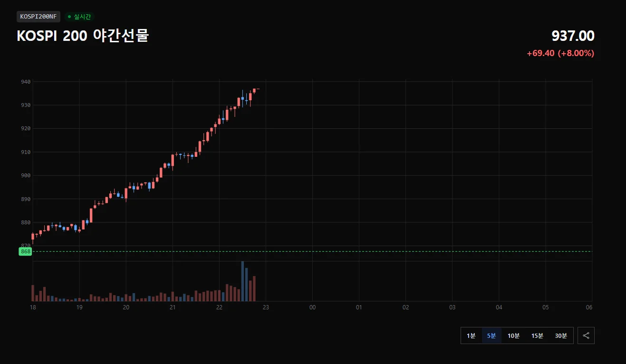Click the 910 price axis label
Image resolution: width=626 pixels, height=364 pixels.
[26, 152]
